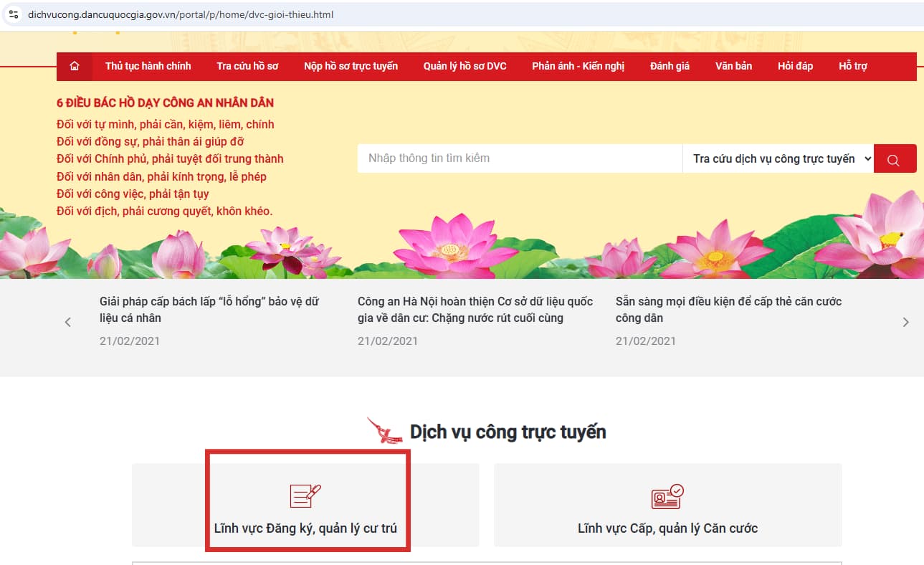Click the residence registration form-and-pen icon
This screenshot has width=924, height=565.
click(305, 495)
